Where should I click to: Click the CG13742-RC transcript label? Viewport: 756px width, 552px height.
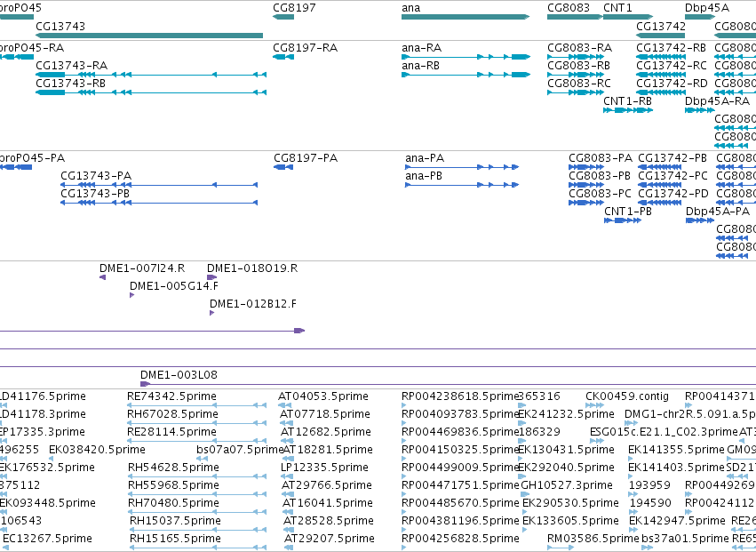(x=672, y=65)
